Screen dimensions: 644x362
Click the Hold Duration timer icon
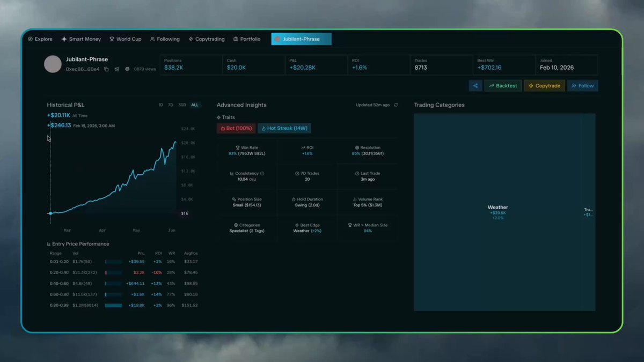pos(294,200)
